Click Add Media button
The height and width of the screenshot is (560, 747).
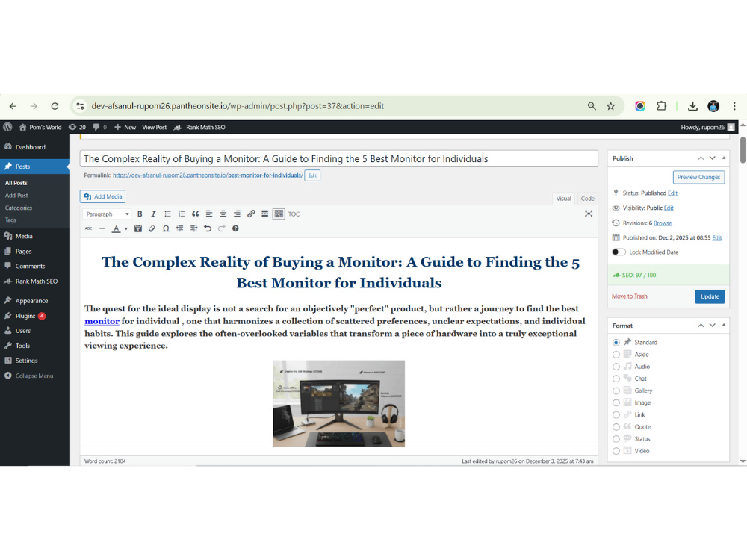[103, 196]
